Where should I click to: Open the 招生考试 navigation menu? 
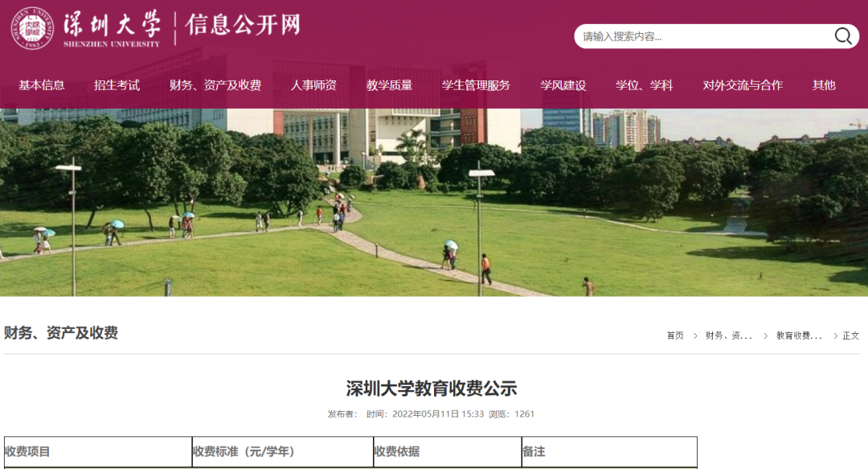pyautogui.click(x=117, y=84)
